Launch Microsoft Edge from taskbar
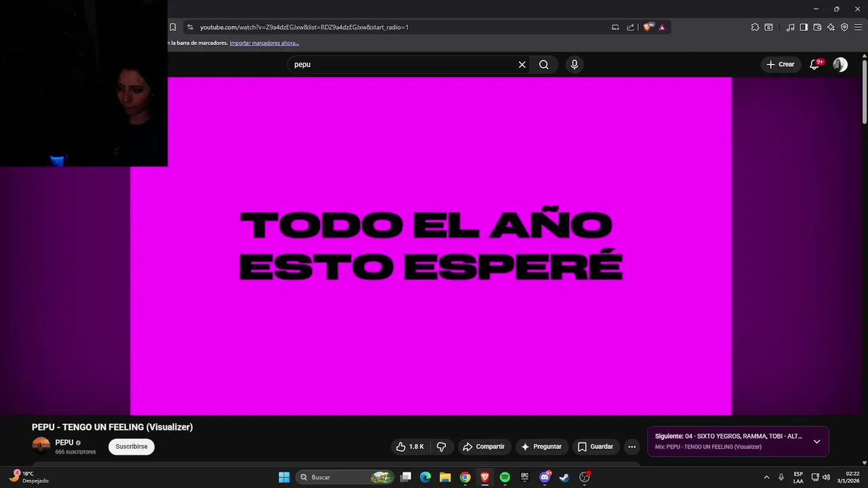The image size is (868, 488). coord(425,477)
